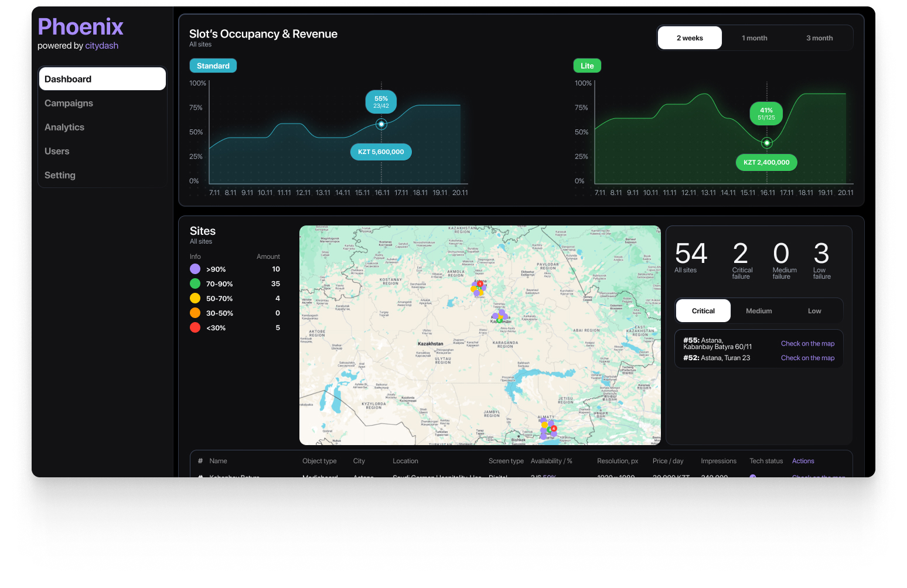Check site #52 on the map
907x588 pixels.
point(807,358)
